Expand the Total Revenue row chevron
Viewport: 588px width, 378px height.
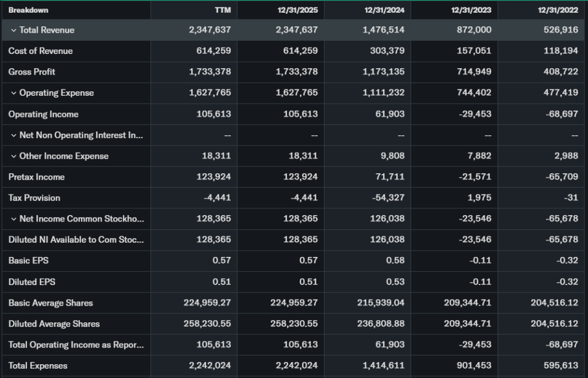coord(14,30)
